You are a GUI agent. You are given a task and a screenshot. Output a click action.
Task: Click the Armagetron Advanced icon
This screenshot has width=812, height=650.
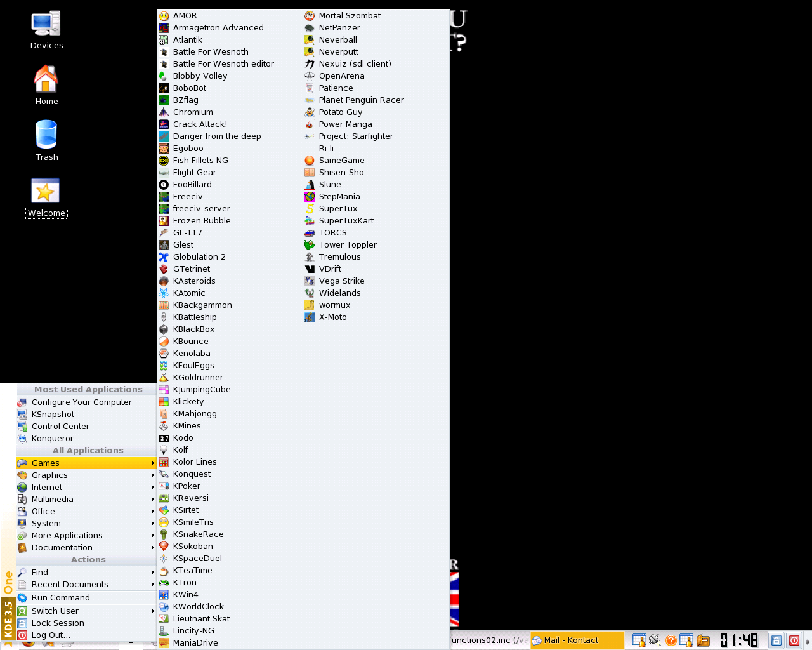point(164,28)
